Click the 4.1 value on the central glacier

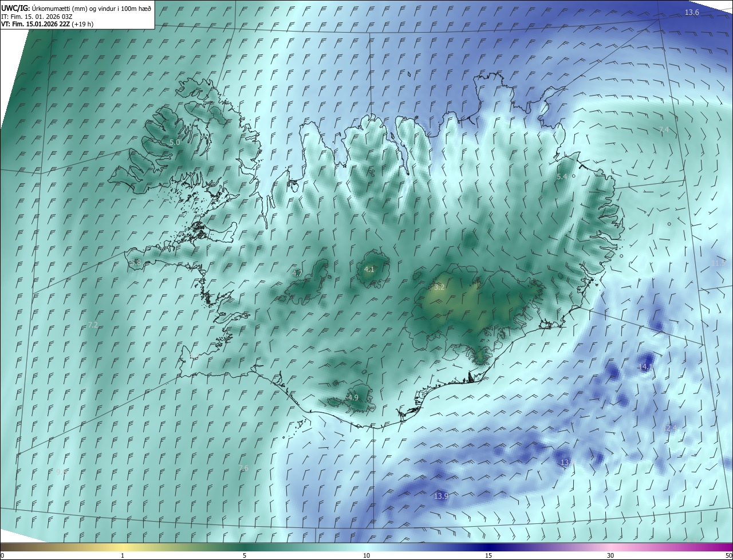tap(369, 269)
